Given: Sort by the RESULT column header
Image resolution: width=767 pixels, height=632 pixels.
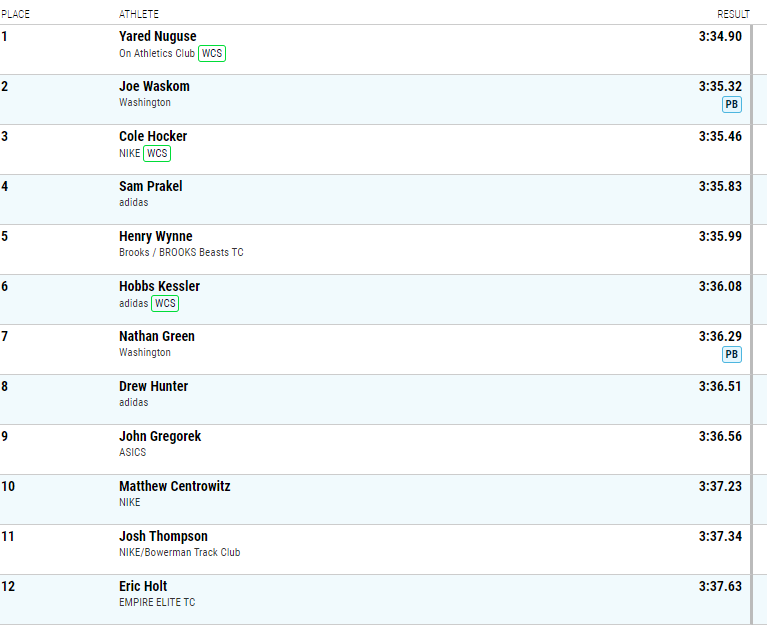Looking at the screenshot, I should [x=733, y=14].
